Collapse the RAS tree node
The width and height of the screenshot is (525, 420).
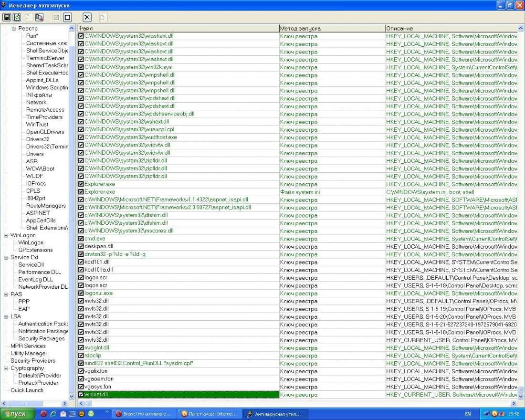tap(6, 294)
